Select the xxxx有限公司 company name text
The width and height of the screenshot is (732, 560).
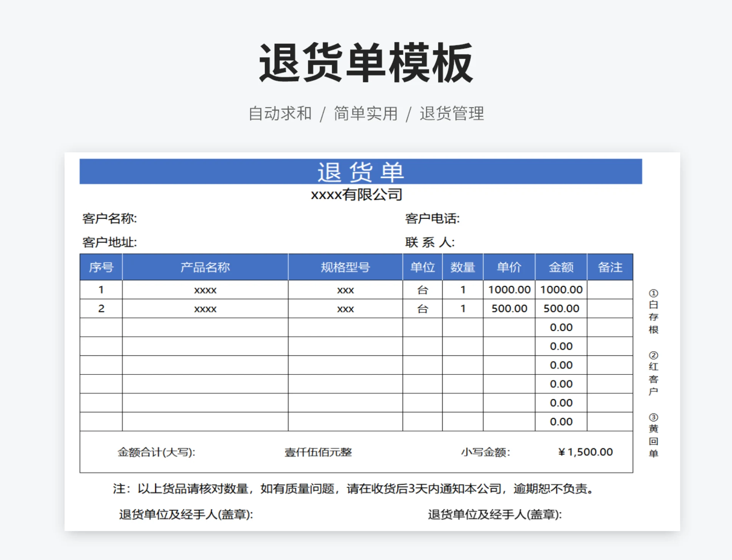click(356, 195)
